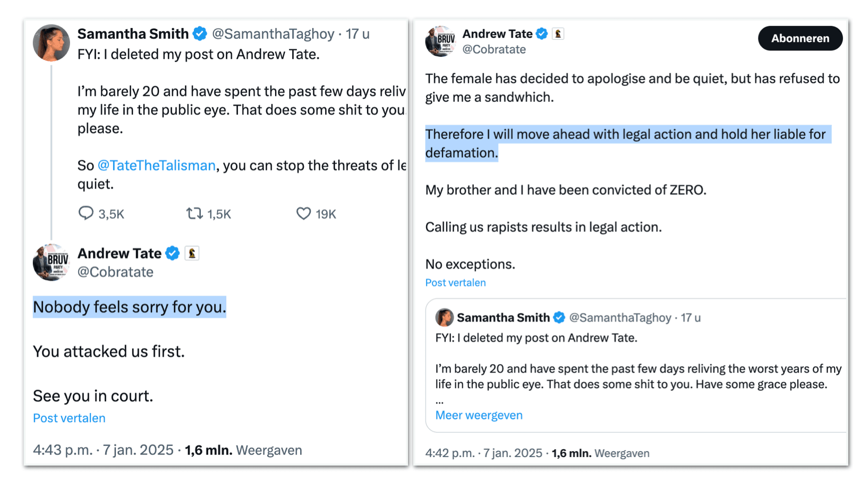The image size is (868, 482).
Task: Open Andrew Tate's avatar in the right post
Action: tap(440, 41)
